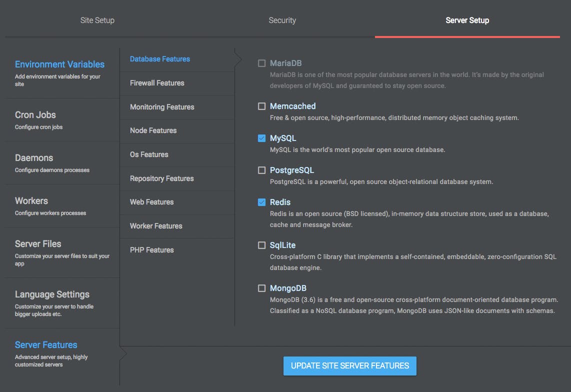This screenshot has width=571, height=392.
Task: Enable the PostgreSQL checkbox
Action: pyautogui.click(x=261, y=170)
